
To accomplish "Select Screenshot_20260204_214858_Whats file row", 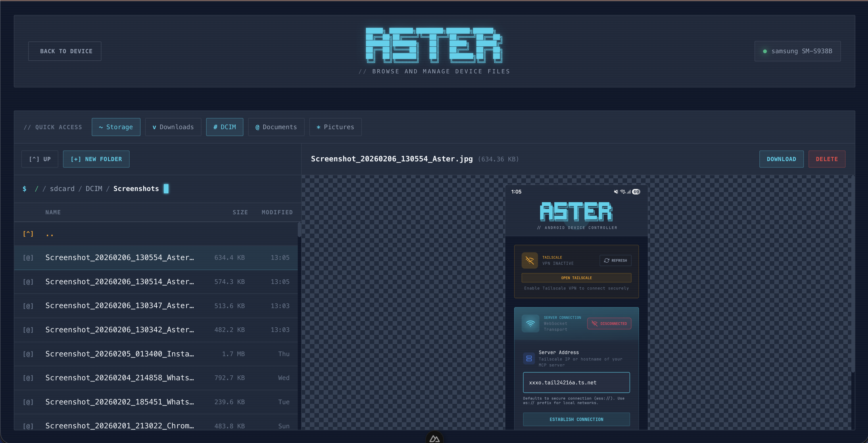I will pos(156,378).
